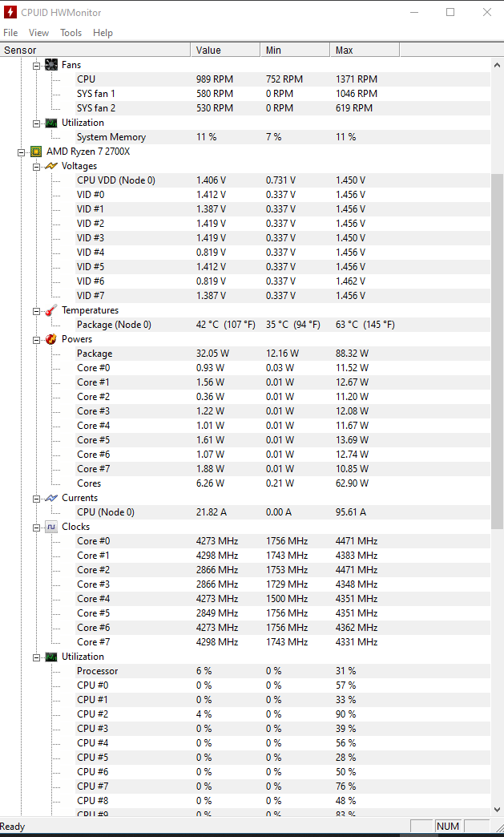Click the AMD Ryzen 7 2700X chip icon

[35, 151]
